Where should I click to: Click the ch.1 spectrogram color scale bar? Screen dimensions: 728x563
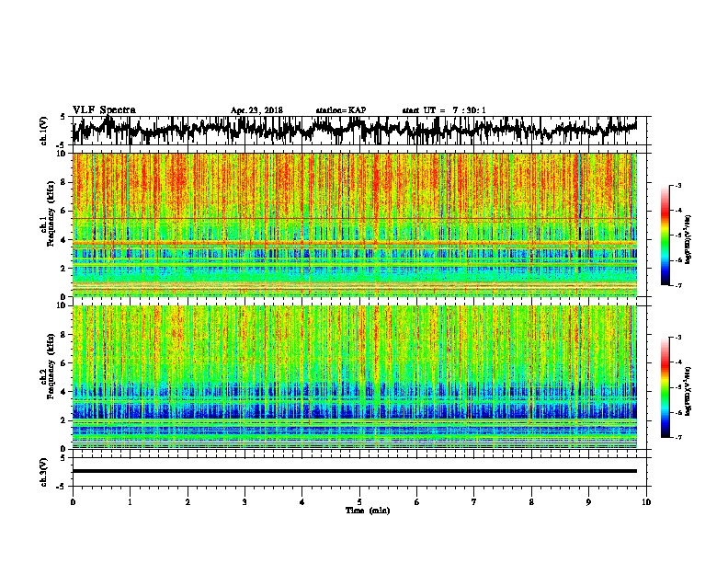coord(665,236)
